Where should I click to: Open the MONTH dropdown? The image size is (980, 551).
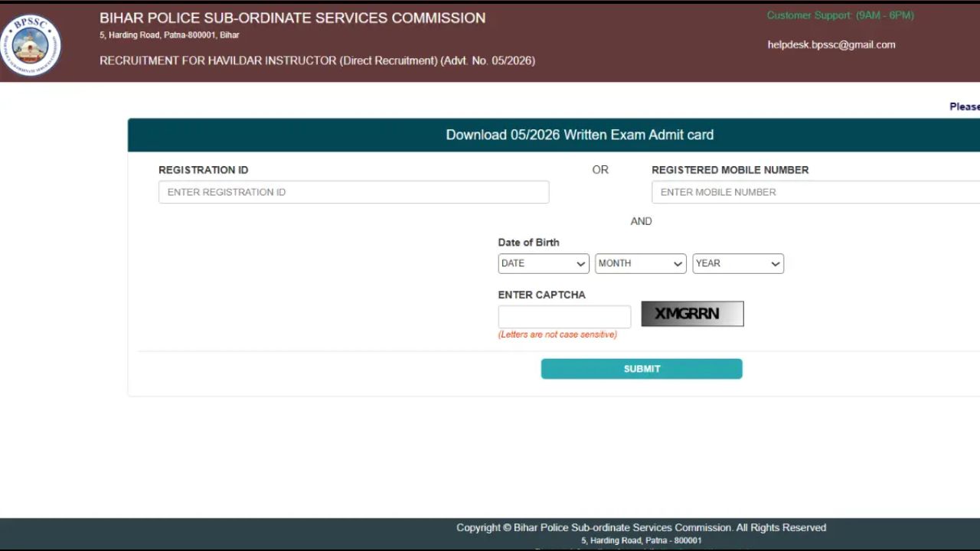pyautogui.click(x=640, y=263)
